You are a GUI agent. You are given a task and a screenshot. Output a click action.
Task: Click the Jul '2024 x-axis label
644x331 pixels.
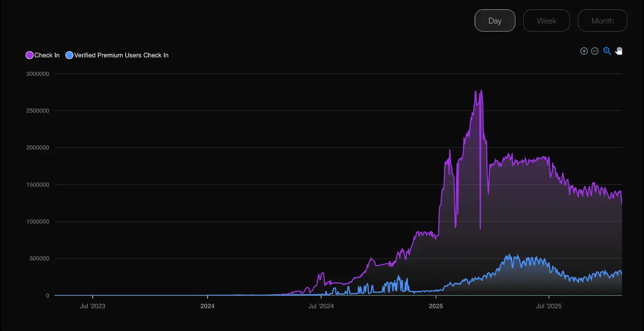321,306
